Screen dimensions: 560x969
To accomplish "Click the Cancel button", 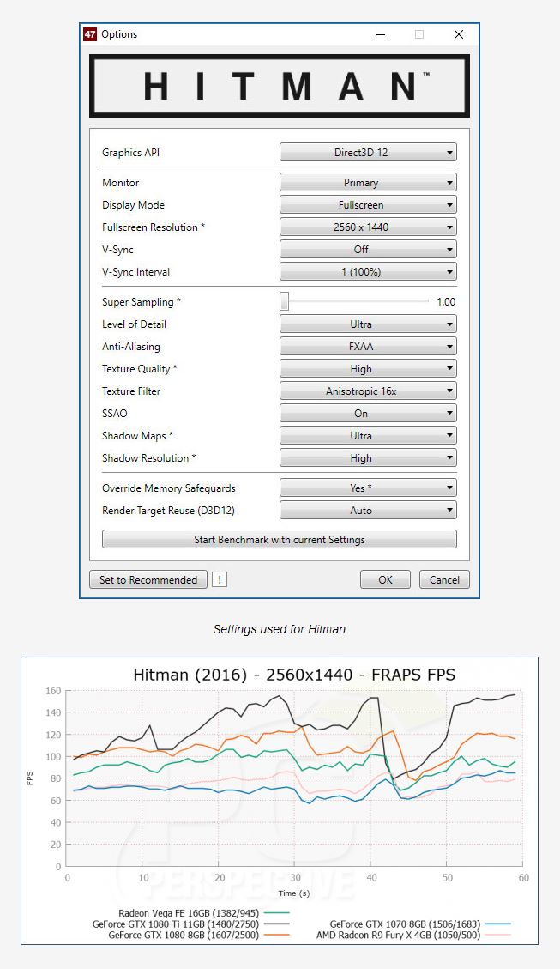I will (x=444, y=579).
